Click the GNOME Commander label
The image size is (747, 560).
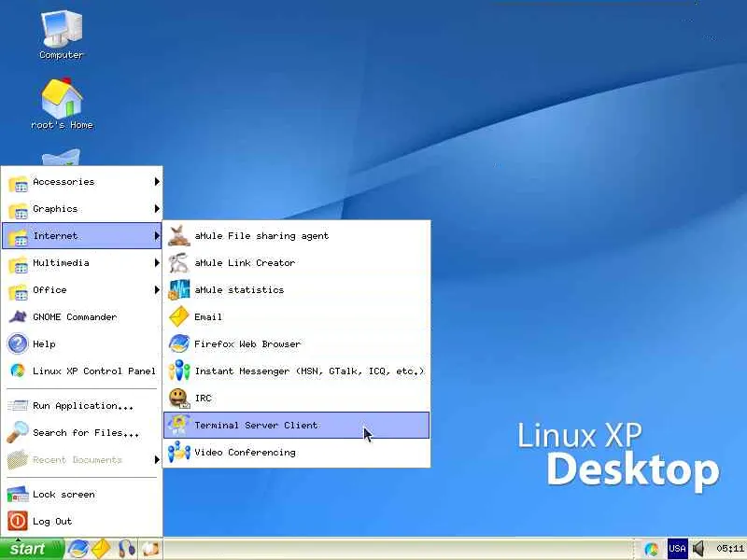75,317
